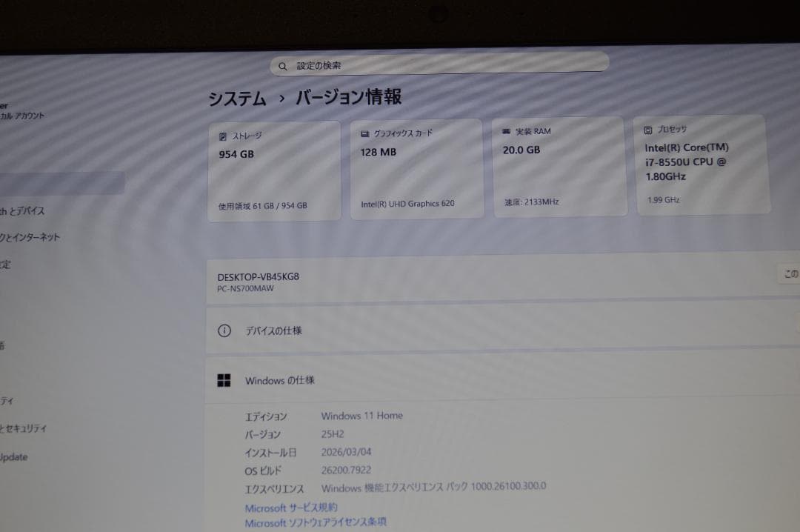Open the Microsoft サービス規約 link
The height and width of the screenshot is (532, 800).
click(x=290, y=508)
